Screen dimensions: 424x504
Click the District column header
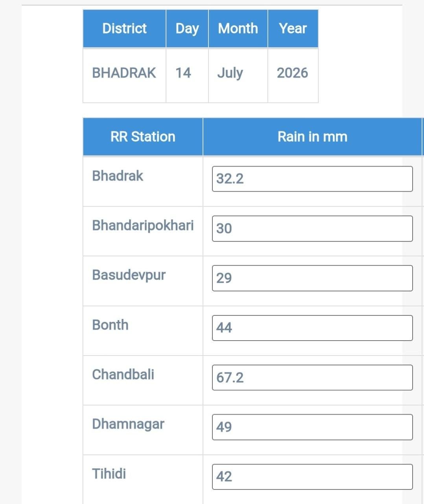(x=124, y=28)
